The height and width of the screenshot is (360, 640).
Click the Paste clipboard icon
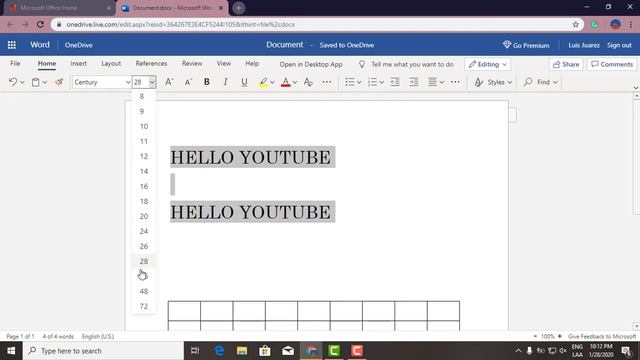(x=36, y=82)
